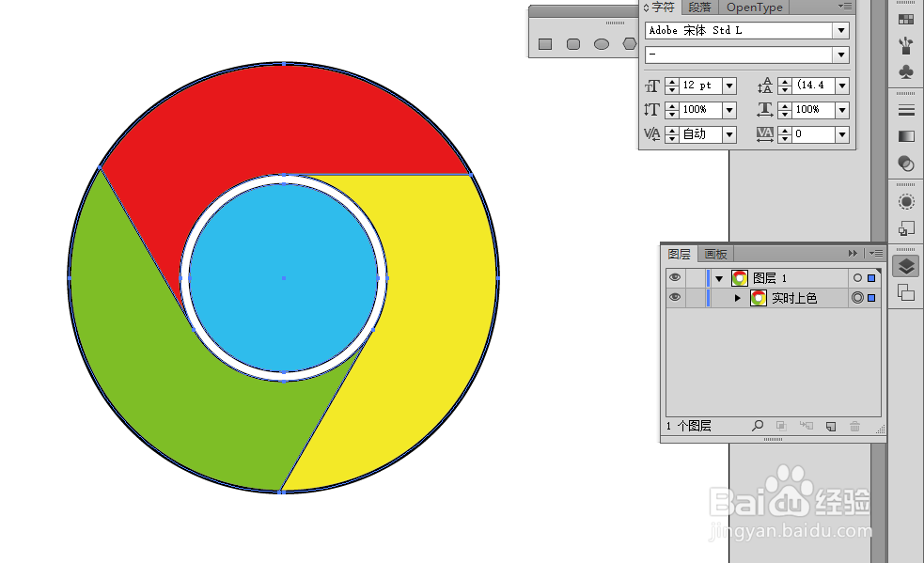Hide 实时上色 via its eye icon
The height and width of the screenshot is (563, 924).
tap(675, 297)
